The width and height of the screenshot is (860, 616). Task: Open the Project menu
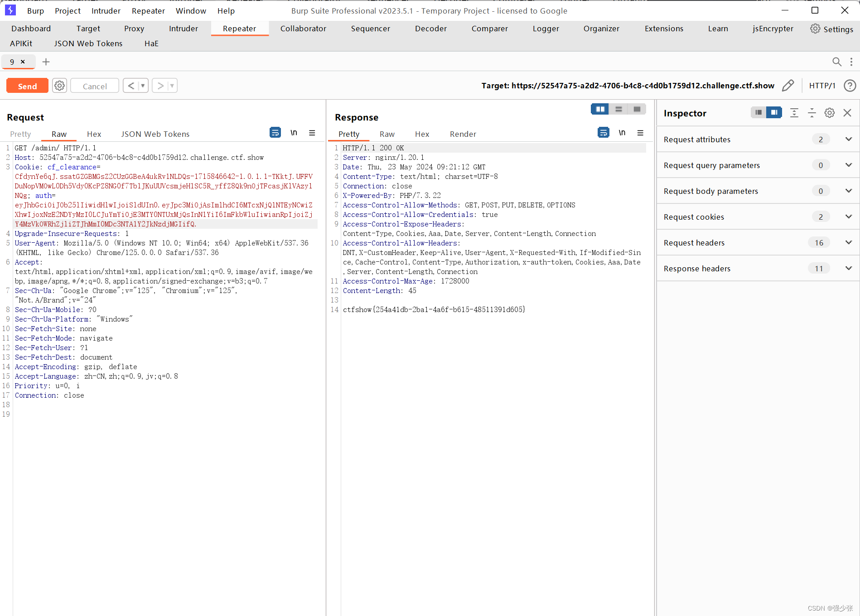68,11
